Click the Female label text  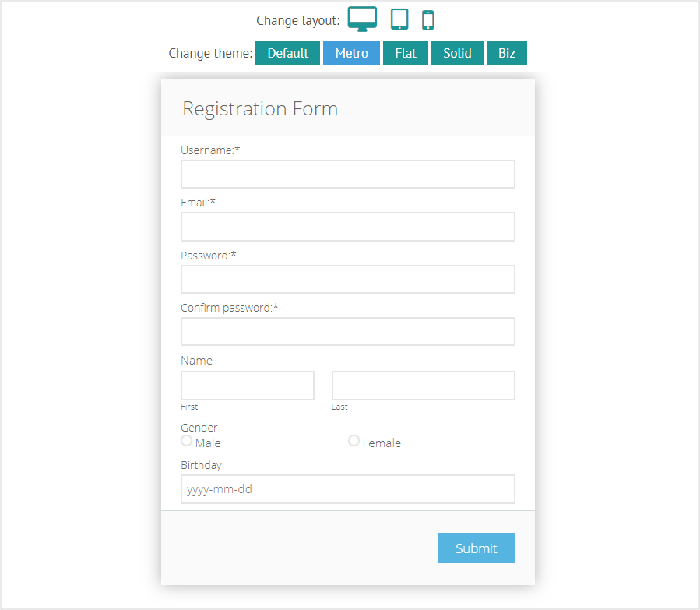click(382, 443)
